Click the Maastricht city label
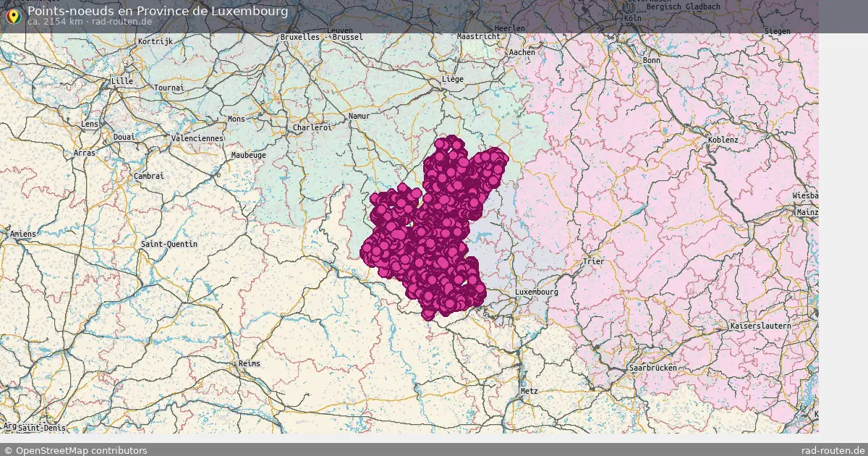The height and width of the screenshot is (456, 868). (479, 35)
